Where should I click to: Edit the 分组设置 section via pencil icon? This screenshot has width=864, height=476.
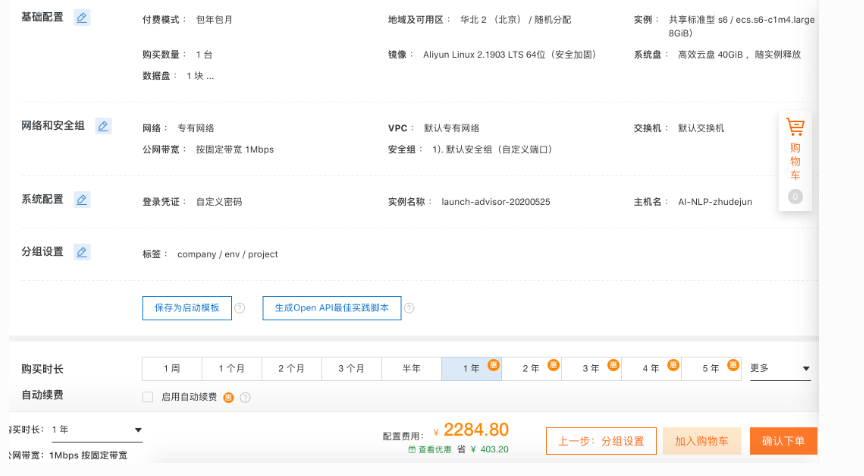pyautogui.click(x=82, y=252)
